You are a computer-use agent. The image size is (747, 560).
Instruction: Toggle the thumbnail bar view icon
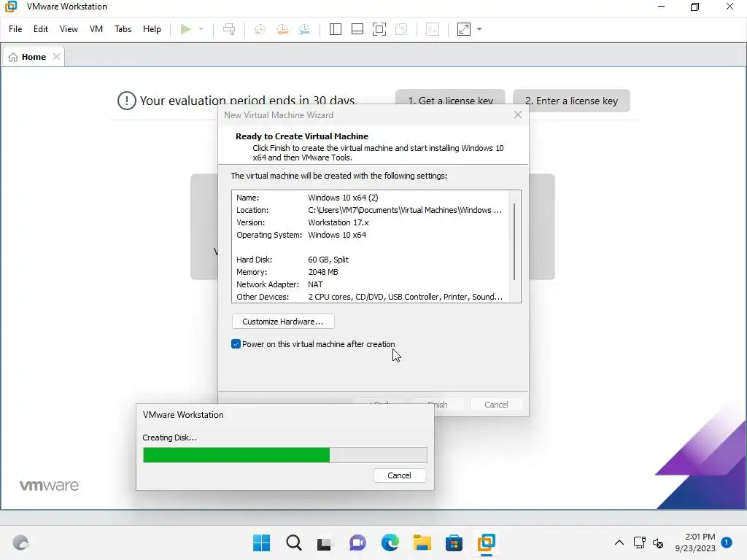click(357, 29)
